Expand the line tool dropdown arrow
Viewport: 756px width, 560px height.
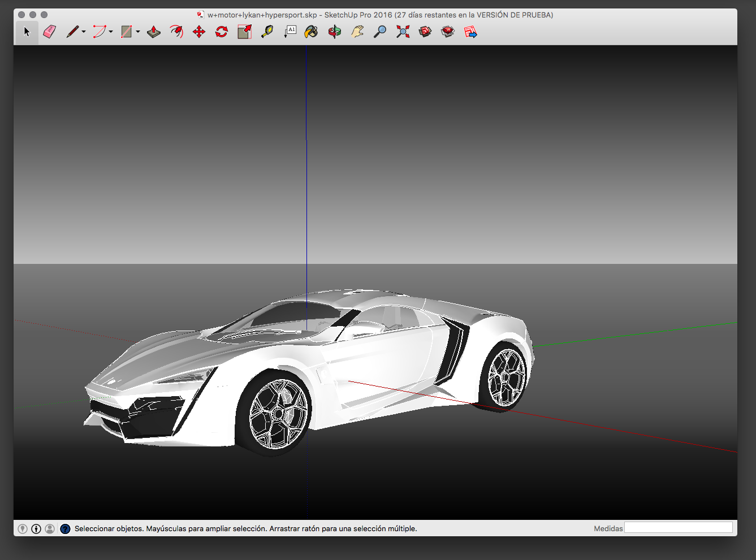pyautogui.click(x=84, y=32)
